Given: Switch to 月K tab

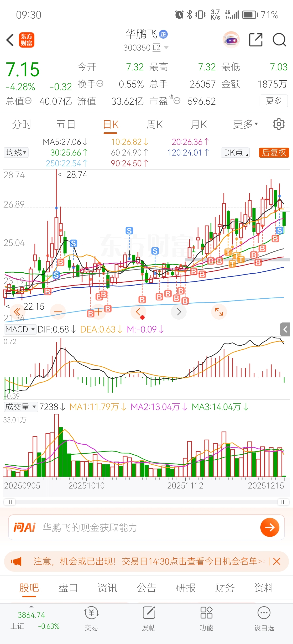Looking at the screenshot, I should coord(199,124).
